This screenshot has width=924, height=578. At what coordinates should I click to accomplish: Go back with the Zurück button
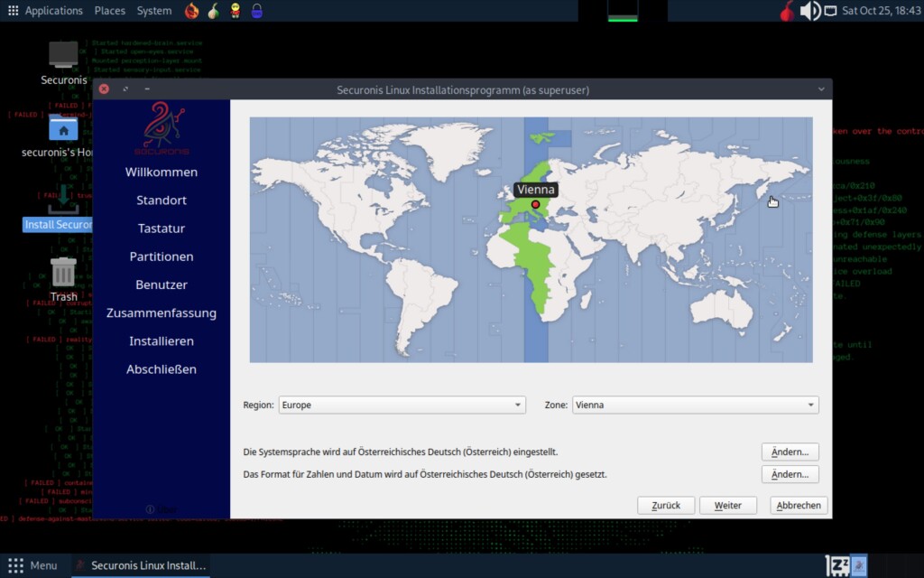[x=666, y=506]
